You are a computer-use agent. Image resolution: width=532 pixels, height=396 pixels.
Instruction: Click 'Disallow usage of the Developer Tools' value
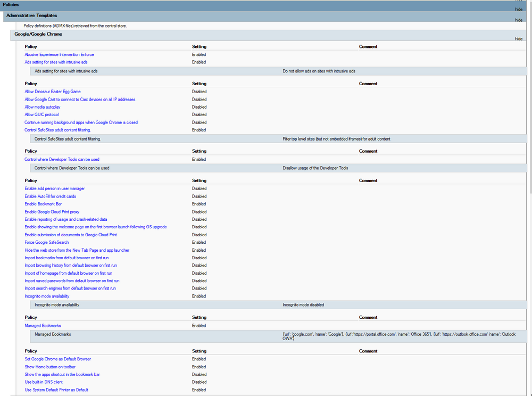315,168
